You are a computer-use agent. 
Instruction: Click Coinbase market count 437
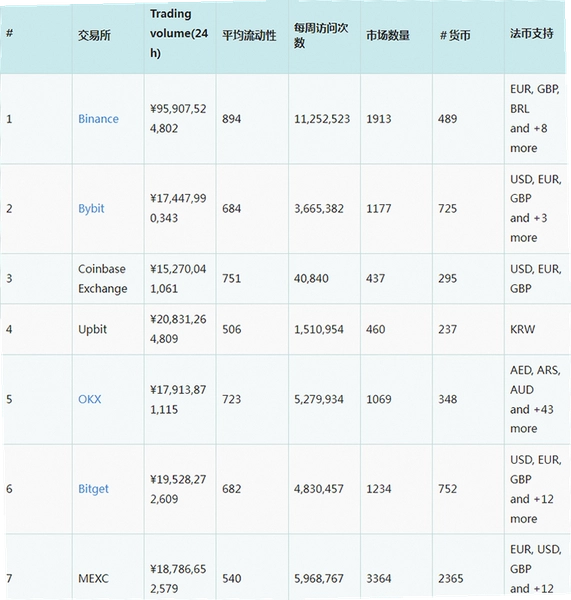click(x=375, y=279)
